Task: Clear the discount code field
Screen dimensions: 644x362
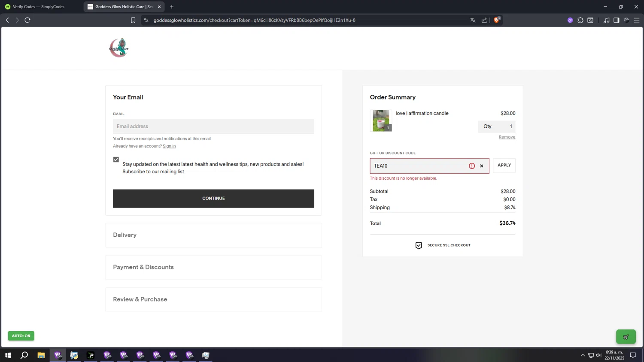Action: tap(482, 166)
